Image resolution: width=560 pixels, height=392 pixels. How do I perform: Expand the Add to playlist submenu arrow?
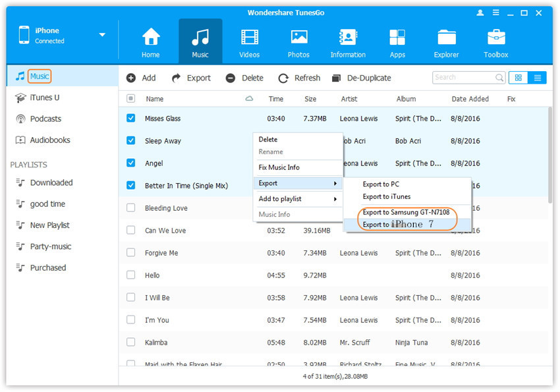coord(335,199)
